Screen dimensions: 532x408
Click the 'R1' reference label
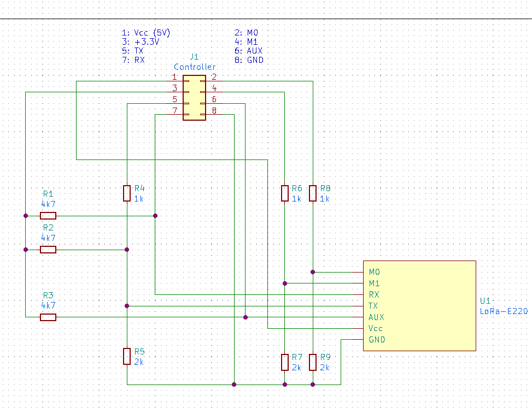[x=48, y=194]
